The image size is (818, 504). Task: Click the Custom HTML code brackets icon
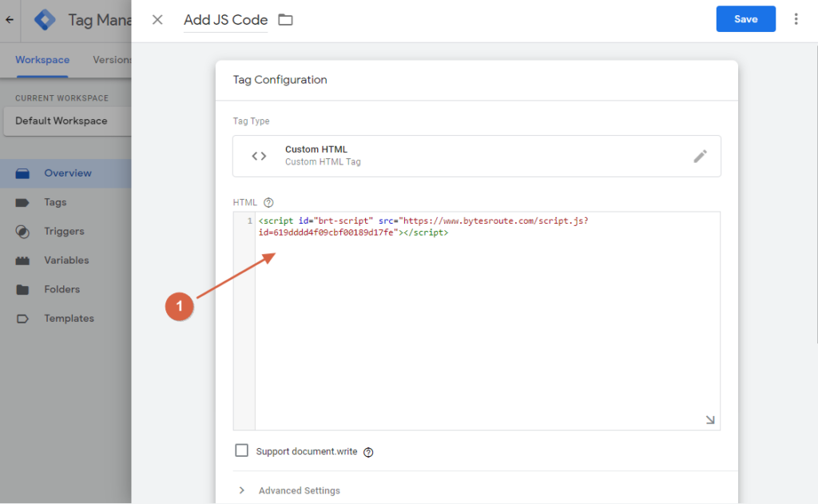[x=259, y=156]
